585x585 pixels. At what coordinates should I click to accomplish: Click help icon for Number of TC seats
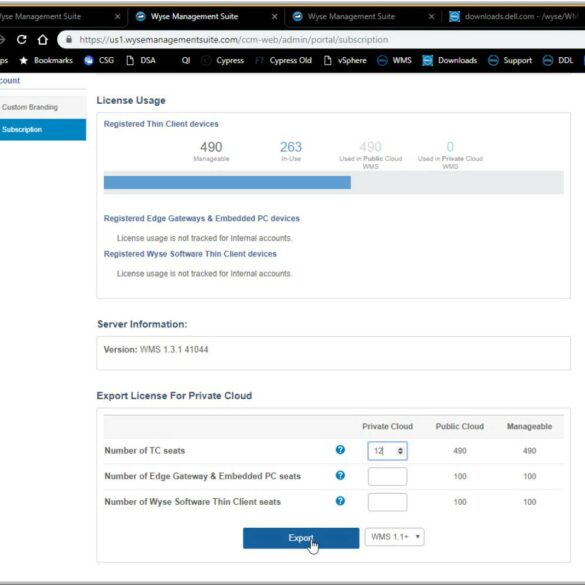coord(340,450)
